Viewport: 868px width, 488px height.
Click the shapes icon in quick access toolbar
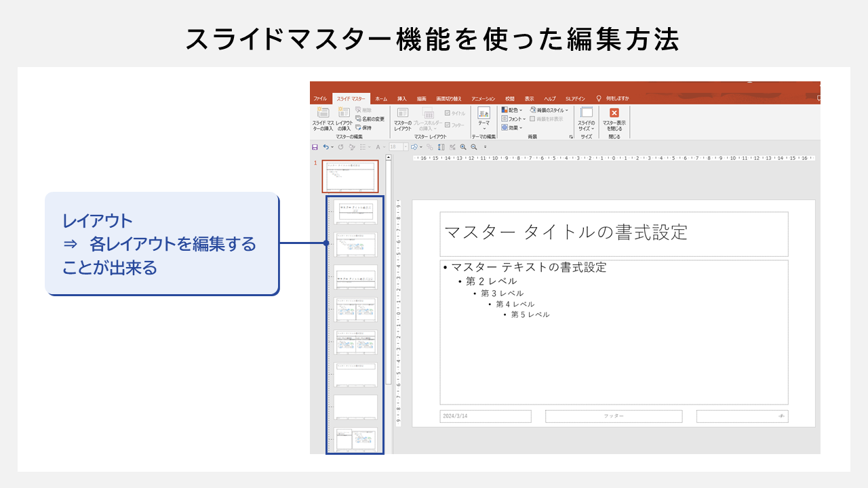(414, 147)
